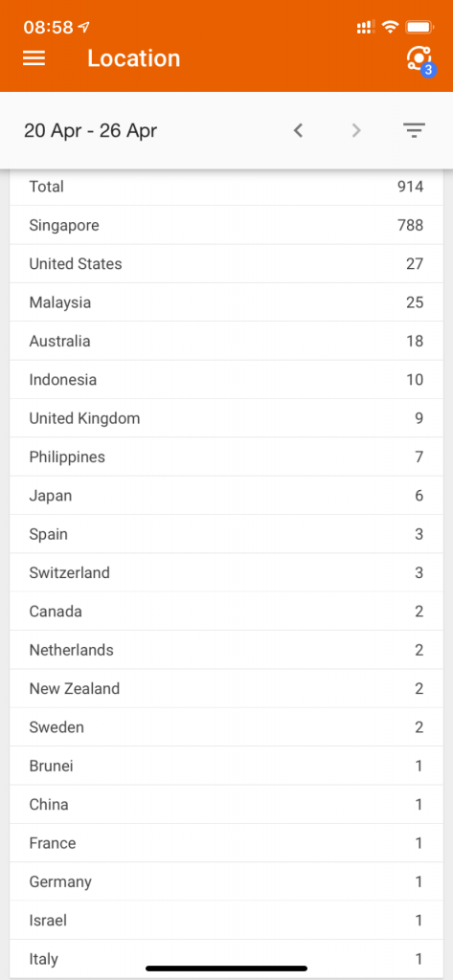Tap the home indicator bar at bottom
453x980 pixels.
coord(226,969)
